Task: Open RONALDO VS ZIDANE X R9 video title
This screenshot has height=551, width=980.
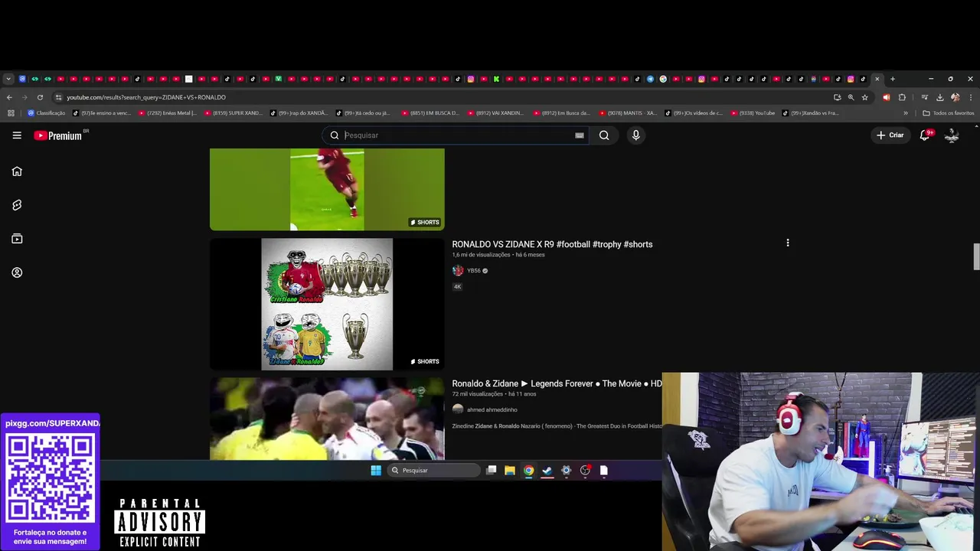Action: [x=552, y=244]
